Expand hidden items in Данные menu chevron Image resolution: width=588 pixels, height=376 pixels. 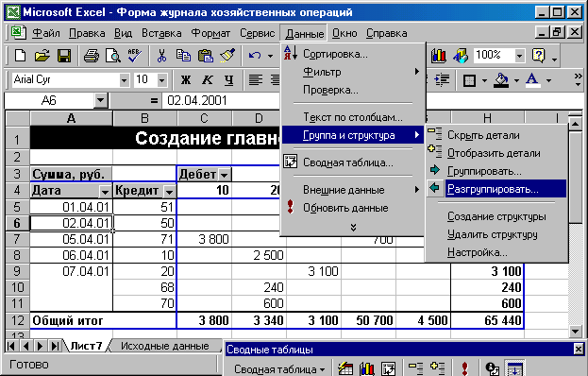353,228
